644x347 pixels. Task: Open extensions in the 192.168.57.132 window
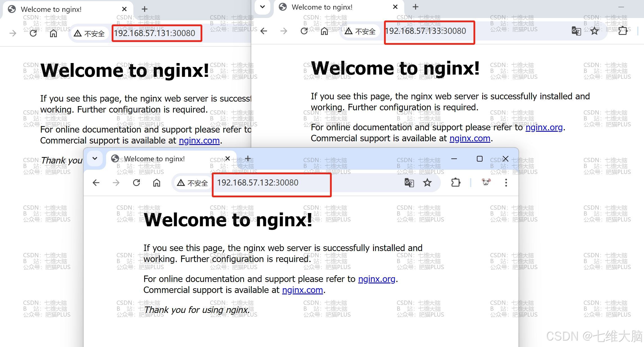click(x=456, y=183)
